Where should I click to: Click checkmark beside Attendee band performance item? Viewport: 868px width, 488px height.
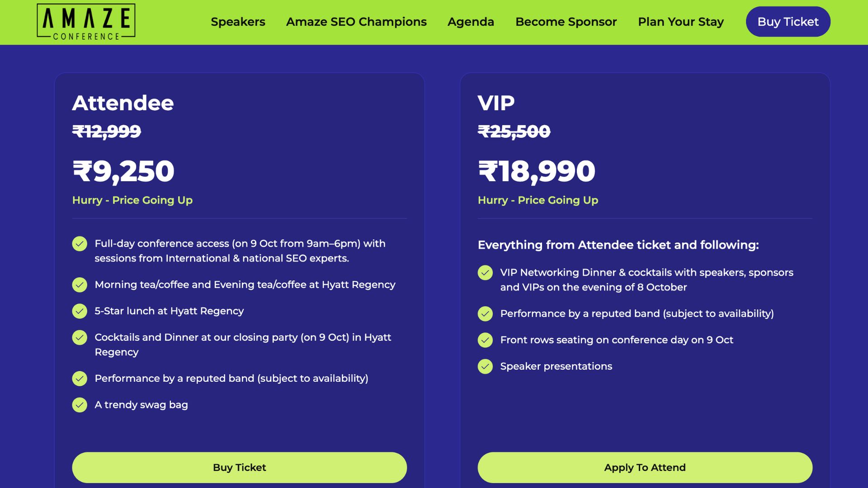pos(80,378)
